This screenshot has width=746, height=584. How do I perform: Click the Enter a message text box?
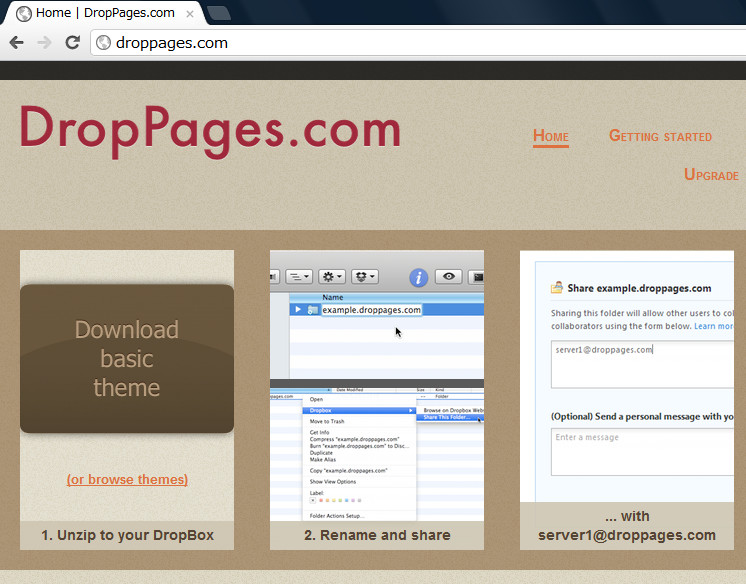click(x=642, y=452)
